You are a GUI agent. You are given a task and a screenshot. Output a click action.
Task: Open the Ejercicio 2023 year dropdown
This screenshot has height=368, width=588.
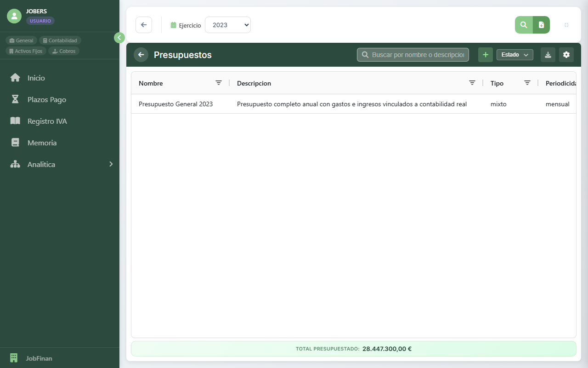tap(227, 25)
